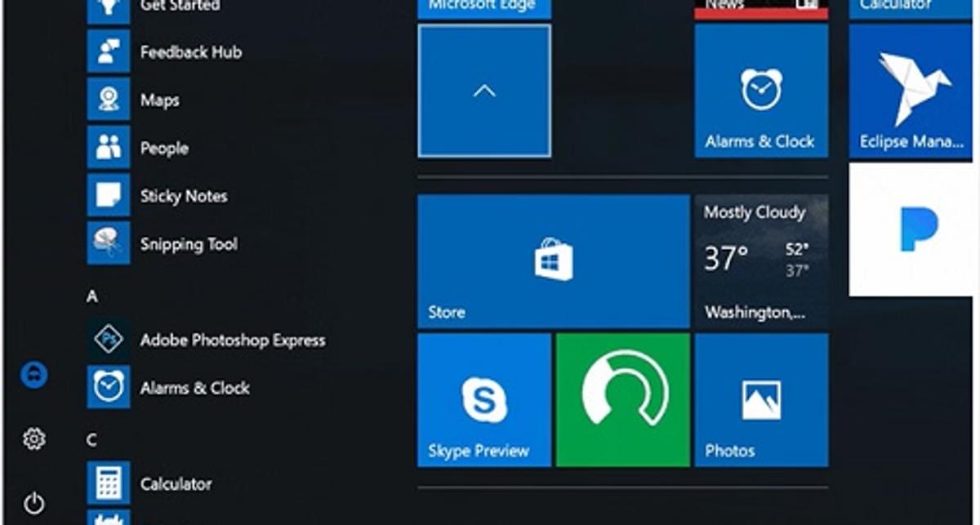
Task: Open the People app icon
Action: point(109,148)
